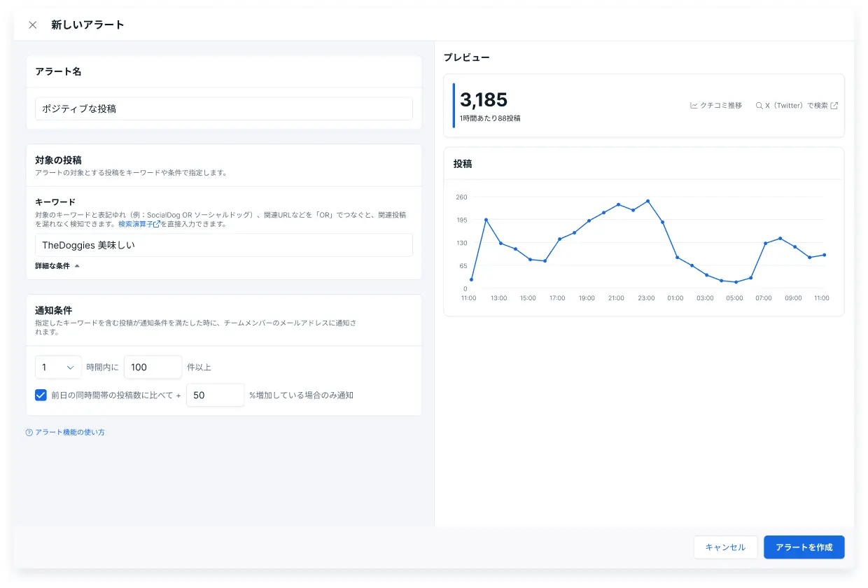Click the dropdown chevron in hours selector
The height and width of the screenshot is (588, 868).
click(x=70, y=367)
